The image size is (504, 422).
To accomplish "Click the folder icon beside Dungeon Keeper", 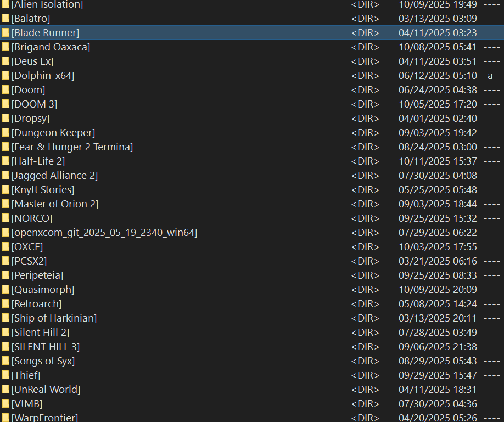I will pos(5,132).
